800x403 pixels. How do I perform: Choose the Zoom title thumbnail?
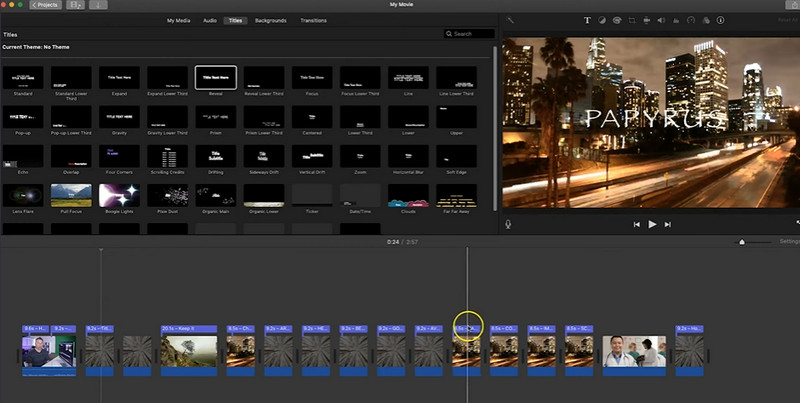[360, 156]
